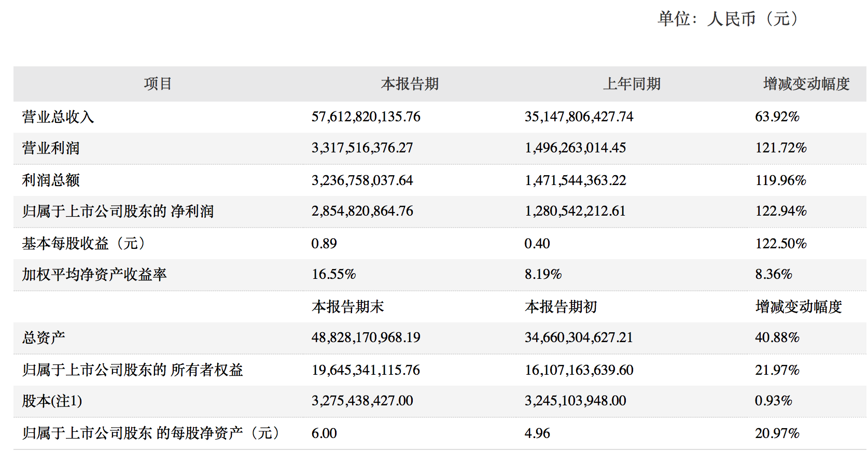Viewport: 868px width, 452px height.
Task: Click the percentage 8.36%
Action: coord(773,275)
